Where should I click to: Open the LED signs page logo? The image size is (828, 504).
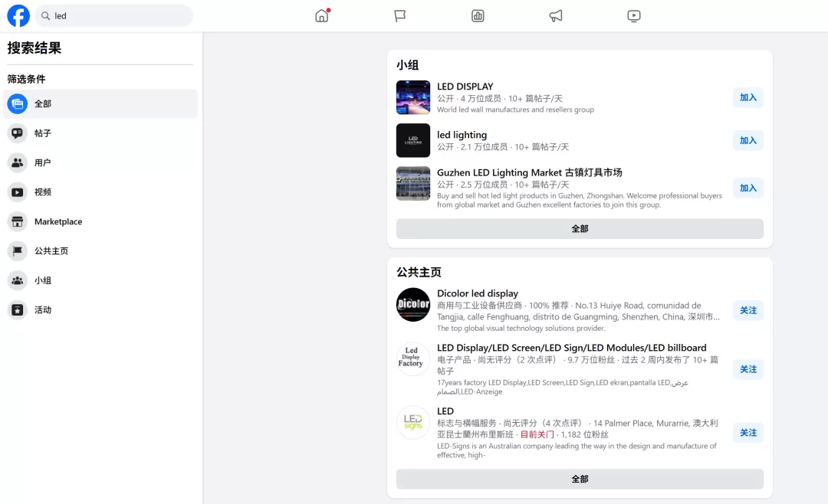[413, 422]
